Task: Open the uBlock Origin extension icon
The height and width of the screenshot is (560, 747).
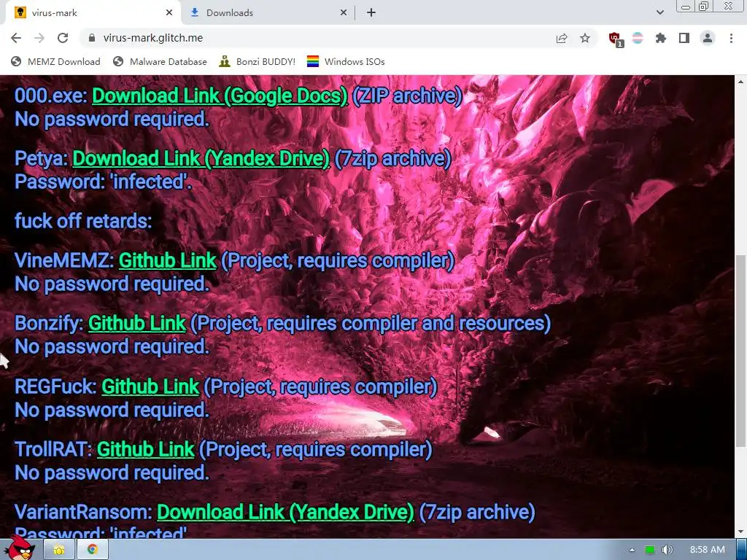Action: pos(615,39)
